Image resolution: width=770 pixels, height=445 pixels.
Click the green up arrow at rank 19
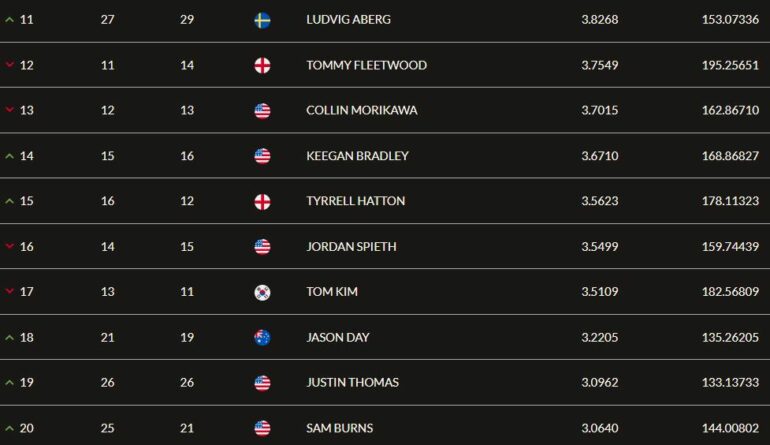(x=9, y=382)
